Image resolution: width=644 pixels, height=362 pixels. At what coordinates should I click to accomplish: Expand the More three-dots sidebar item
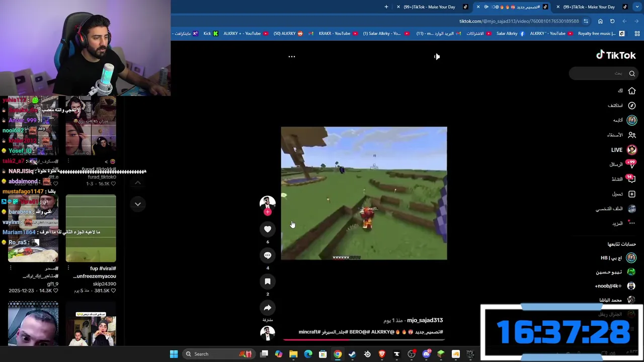(632, 223)
